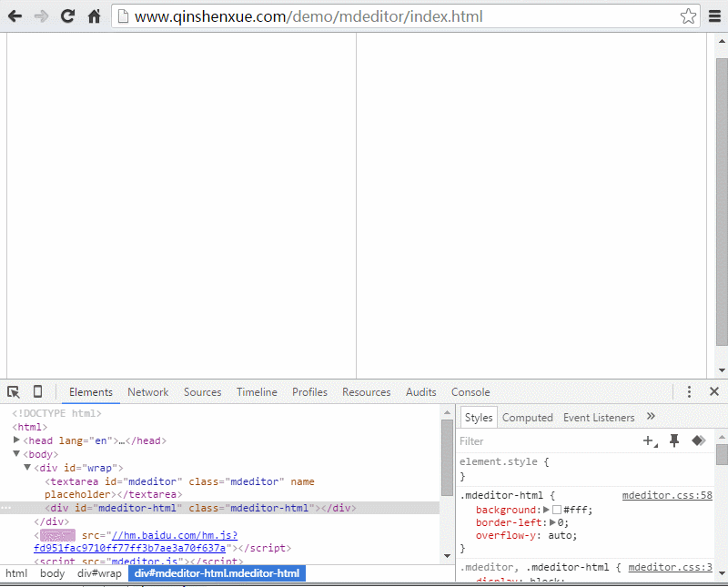Expand the border-left property shorthand triangle

point(552,522)
